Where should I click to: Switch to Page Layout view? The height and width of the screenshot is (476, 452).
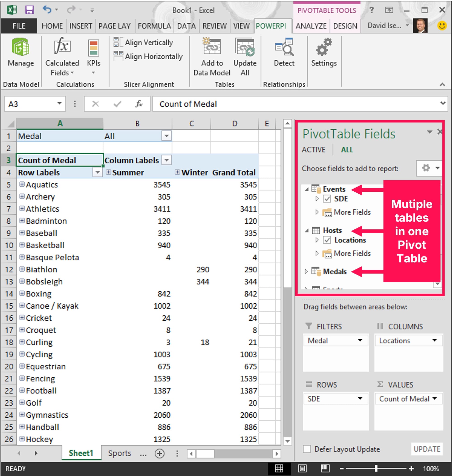(x=302, y=469)
